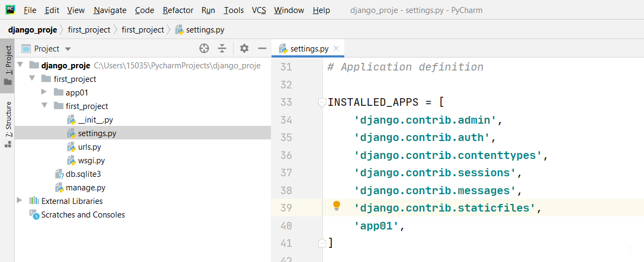
Task: Expand External Libraries node
Action: click(20, 201)
